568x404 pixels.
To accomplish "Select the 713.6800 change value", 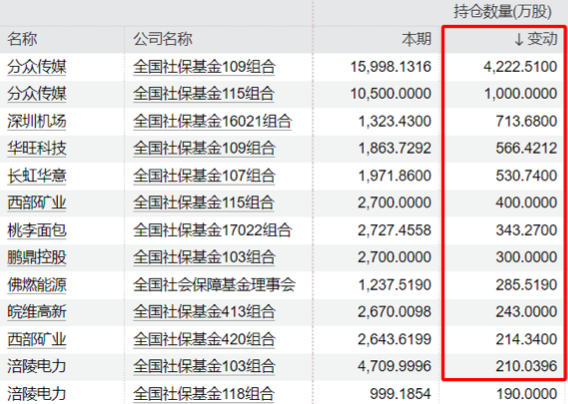I will 527,121.
